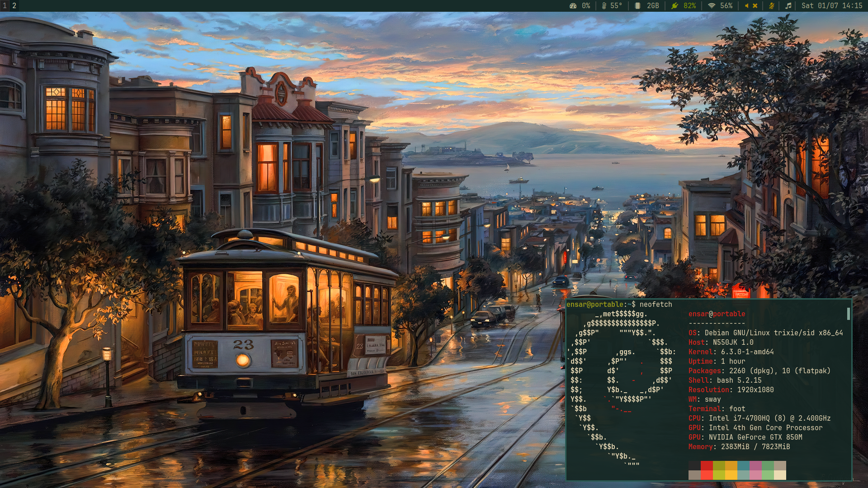Click the neofetch command in prompt
This screenshot has height=488, width=868.
tap(656, 305)
